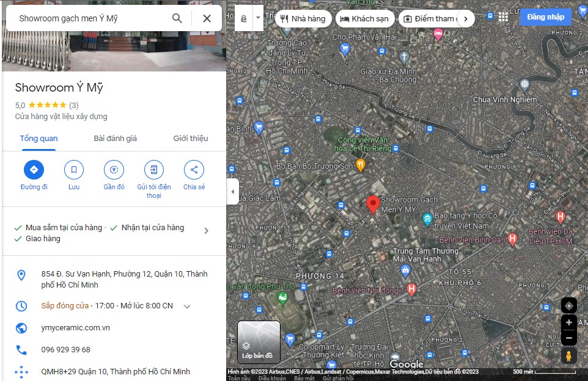
Task: Click the Điều khoản footer link
Action: click(272, 379)
